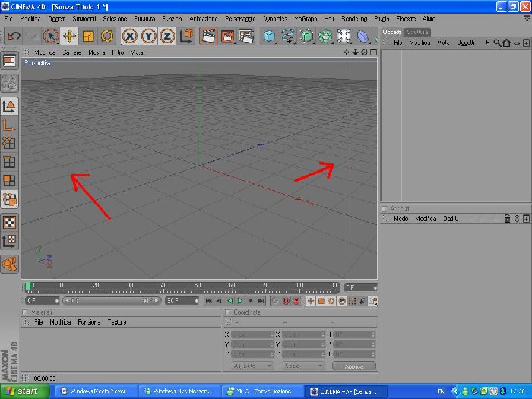The image size is (532, 399).
Task: Render to Picture Viewer icon
Action: [227, 36]
